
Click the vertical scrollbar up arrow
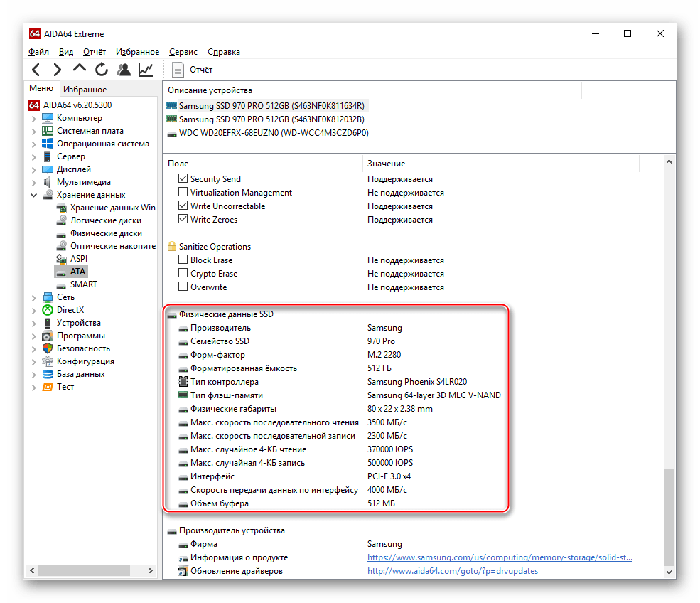pos(669,161)
